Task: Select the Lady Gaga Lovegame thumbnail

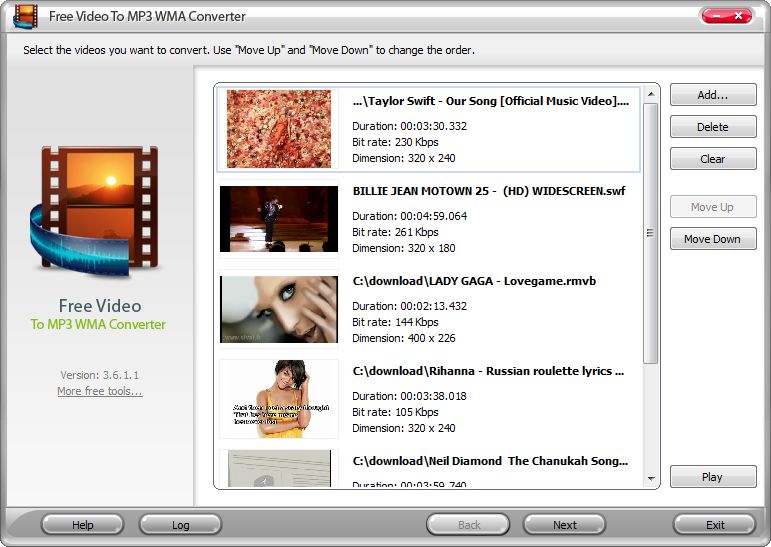Action: coord(279,309)
